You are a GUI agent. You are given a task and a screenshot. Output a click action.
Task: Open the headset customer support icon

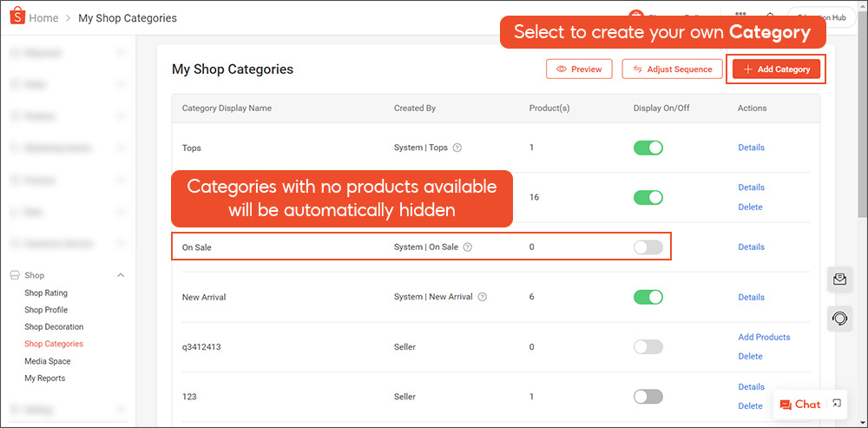pos(839,319)
